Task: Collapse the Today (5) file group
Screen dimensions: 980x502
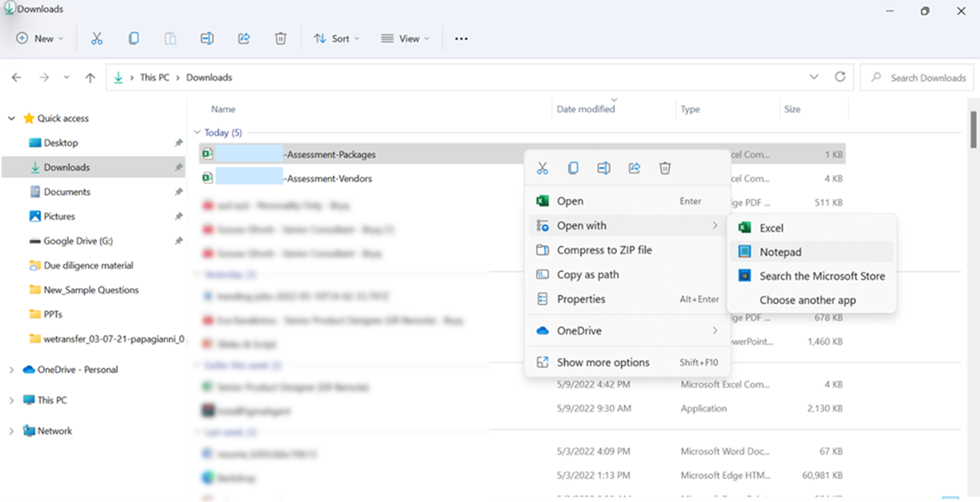Action: tap(197, 132)
